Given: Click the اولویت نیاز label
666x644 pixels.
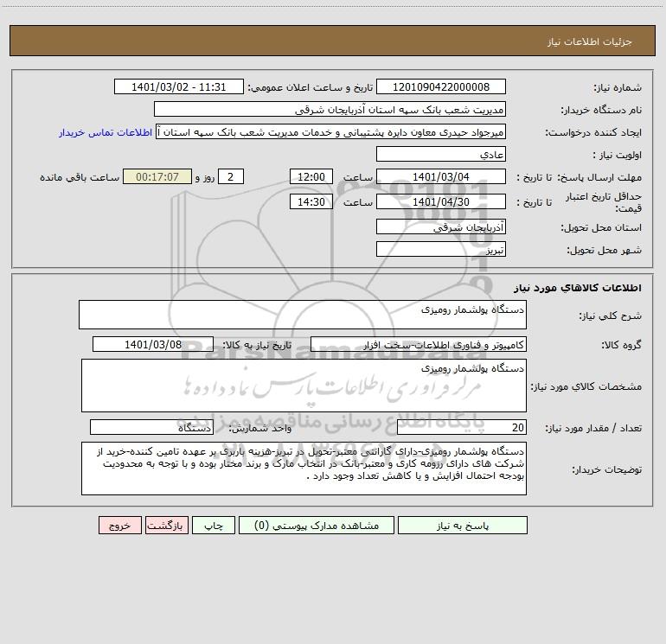Looking at the screenshot, I should [618, 156].
